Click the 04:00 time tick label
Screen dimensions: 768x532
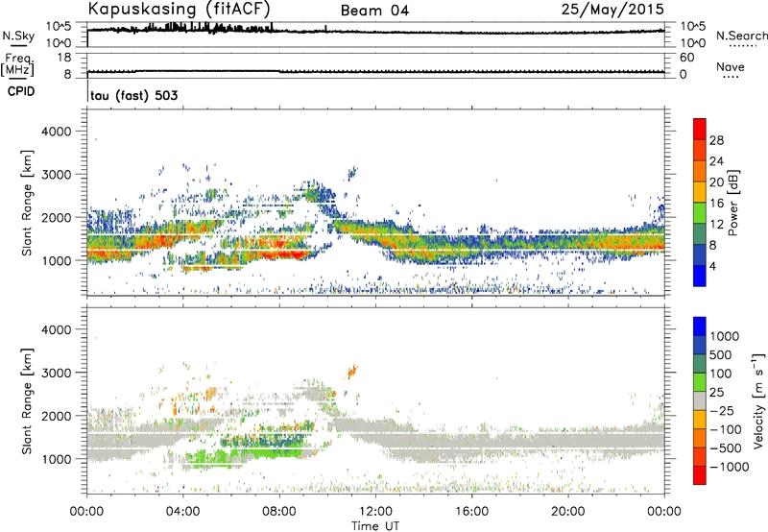click(x=182, y=512)
